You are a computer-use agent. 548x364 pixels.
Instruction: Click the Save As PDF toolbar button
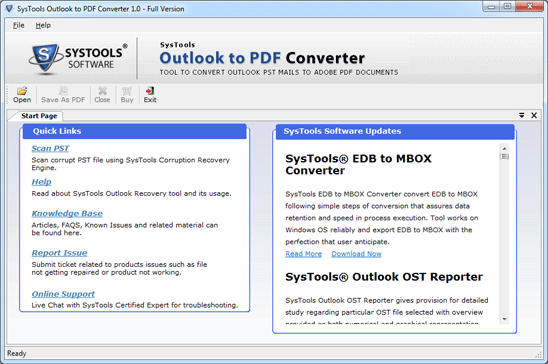coord(63,95)
